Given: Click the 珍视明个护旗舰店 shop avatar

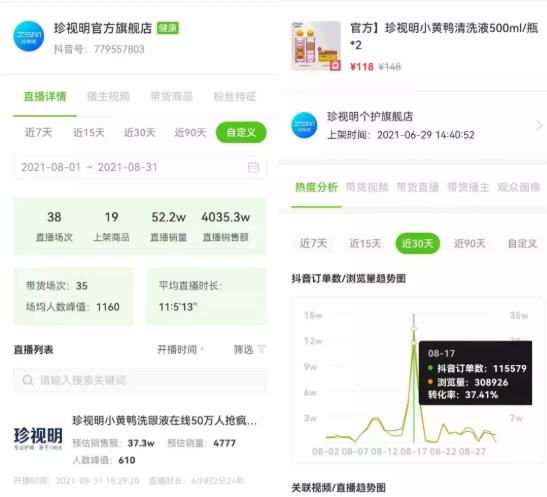Looking at the screenshot, I should (304, 125).
